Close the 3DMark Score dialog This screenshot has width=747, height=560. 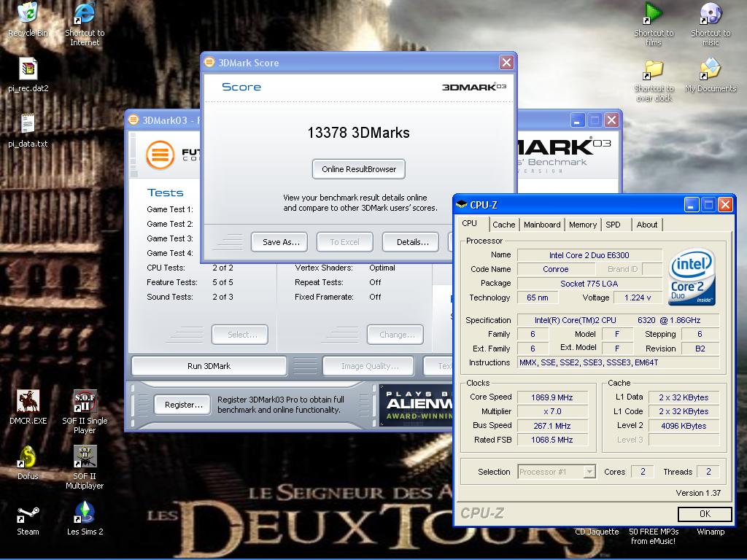pyautogui.click(x=506, y=63)
